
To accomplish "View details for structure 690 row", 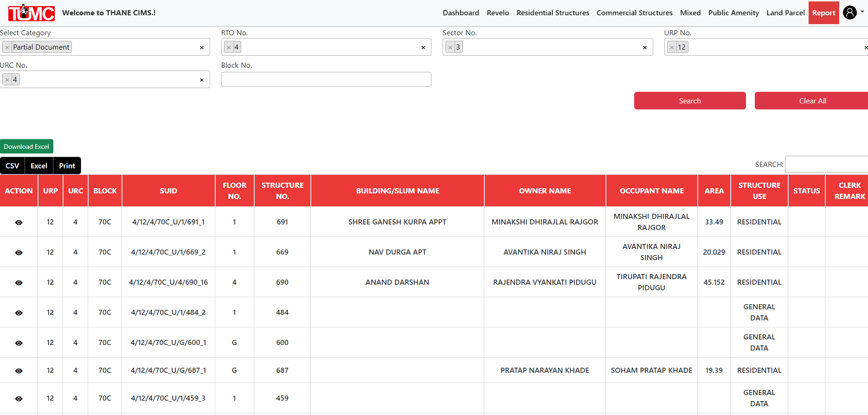I will (19, 283).
